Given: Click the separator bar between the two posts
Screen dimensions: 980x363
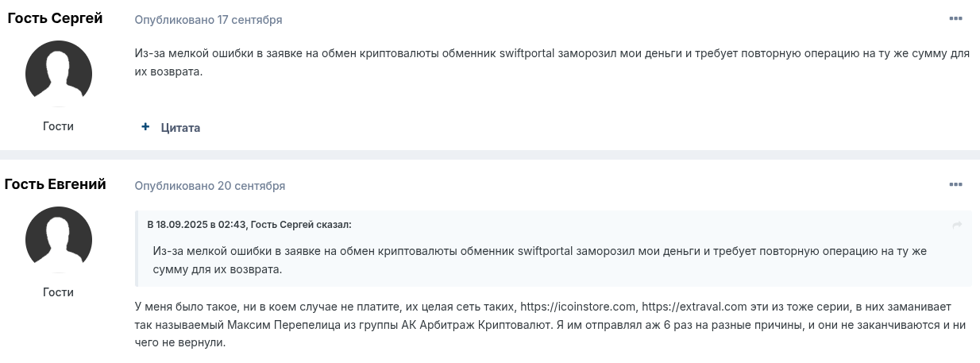Looking at the screenshot, I should [490, 155].
